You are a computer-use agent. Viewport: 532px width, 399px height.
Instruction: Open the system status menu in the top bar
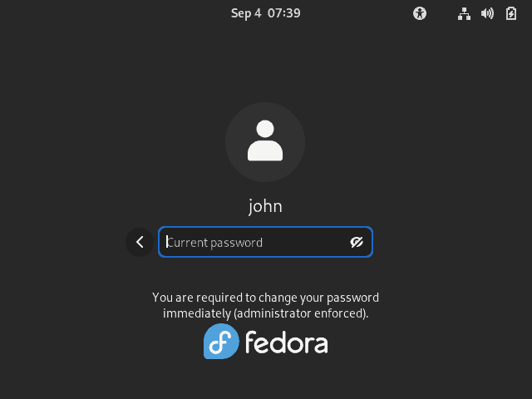(487, 13)
